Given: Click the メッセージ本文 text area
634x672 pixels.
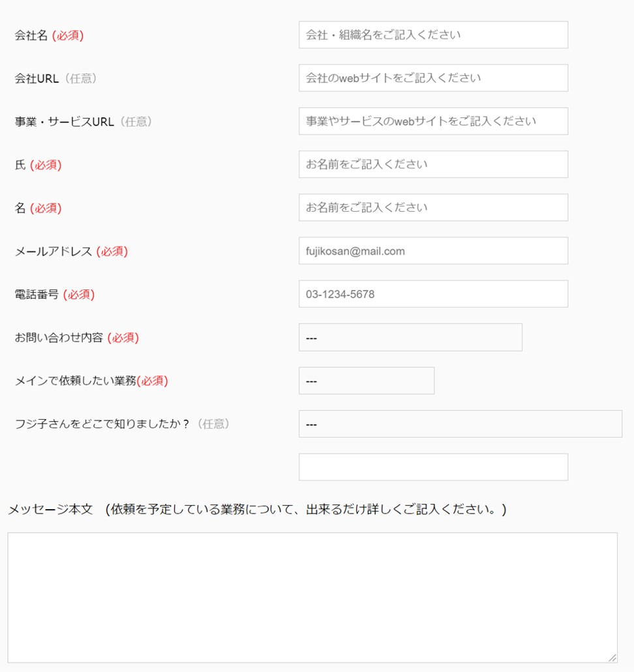Looking at the screenshot, I should click(312, 598).
